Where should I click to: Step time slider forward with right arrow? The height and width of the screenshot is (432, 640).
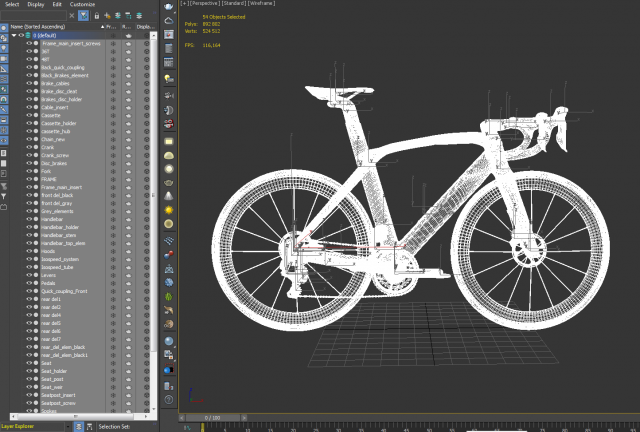point(244,418)
